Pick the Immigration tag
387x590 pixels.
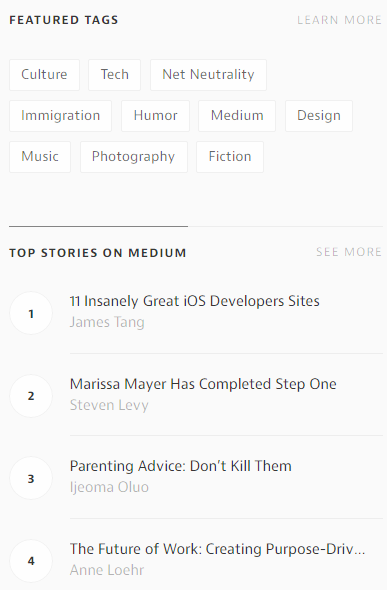pos(61,116)
